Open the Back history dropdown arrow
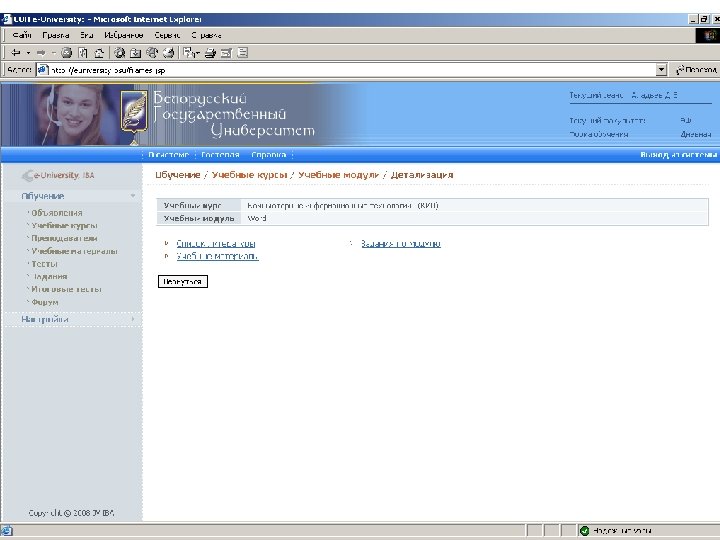 click(28, 53)
